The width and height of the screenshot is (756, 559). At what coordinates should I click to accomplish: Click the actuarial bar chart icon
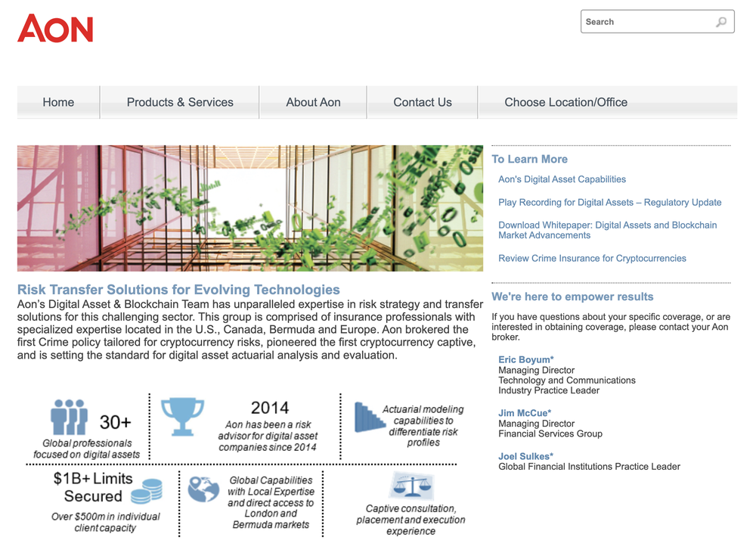coord(370,418)
